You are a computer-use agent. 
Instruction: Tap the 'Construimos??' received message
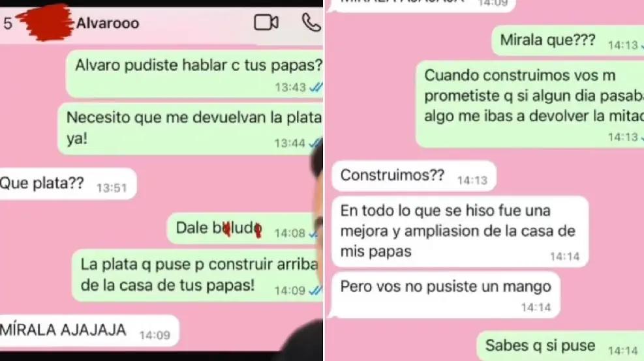click(x=414, y=176)
